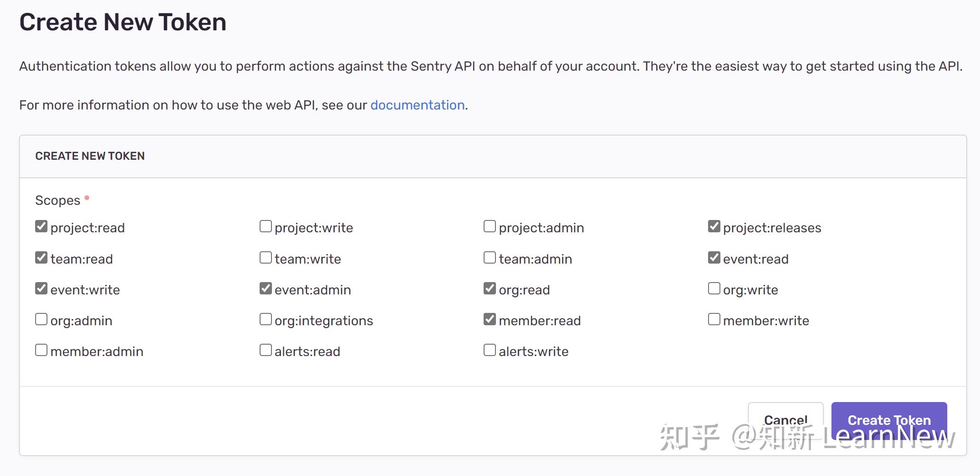Check the project:admin scope

pyautogui.click(x=489, y=226)
